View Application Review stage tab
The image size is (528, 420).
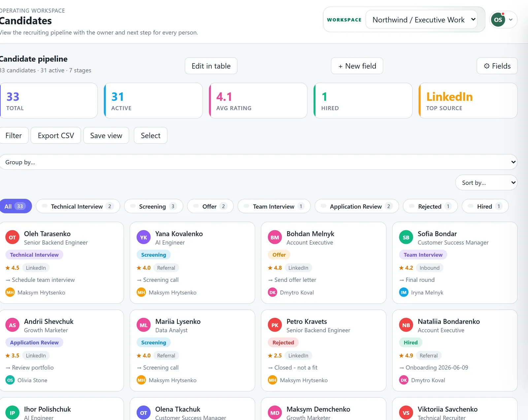pyautogui.click(x=357, y=206)
